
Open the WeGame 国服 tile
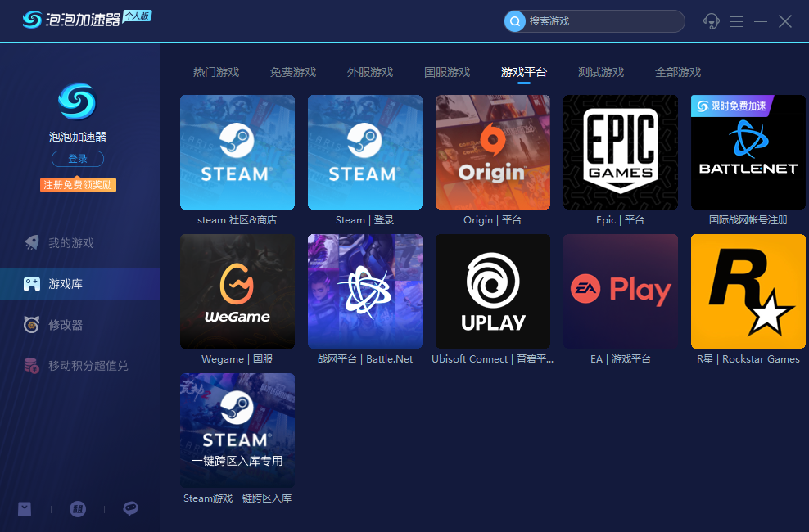pos(237,291)
